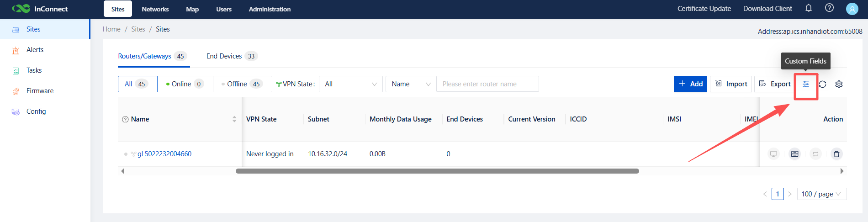This screenshot has height=222, width=868.
Task: Open the Name search type dropdown
Action: tap(411, 84)
